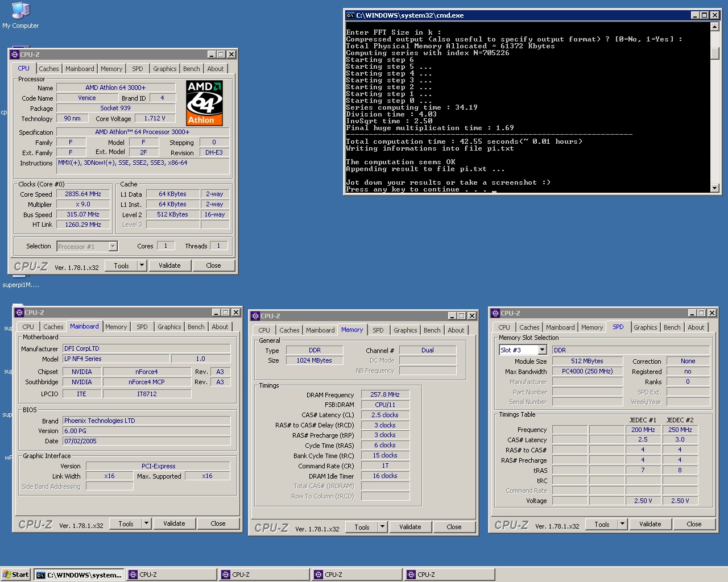Screen dimensions: 728x582
Task: Open the memory slot selection dropdown (Slot #3)
Action: [x=542, y=350]
